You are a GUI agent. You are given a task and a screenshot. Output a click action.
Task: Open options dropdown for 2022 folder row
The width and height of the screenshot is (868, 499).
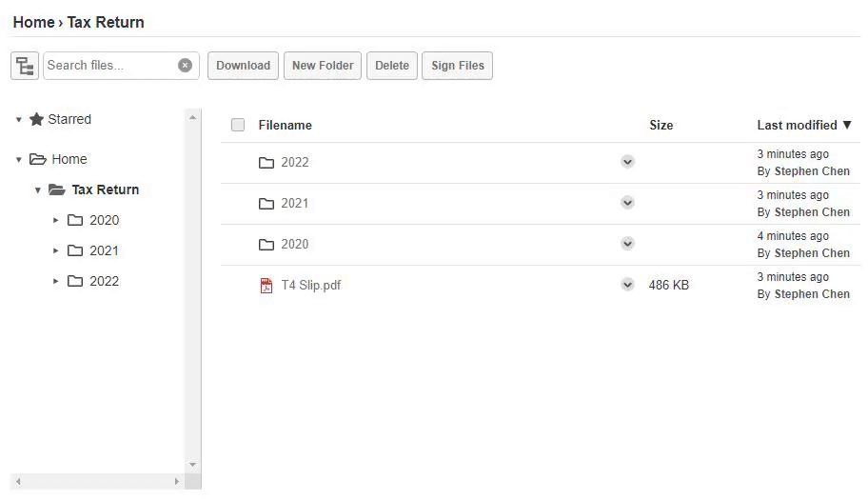(627, 162)
